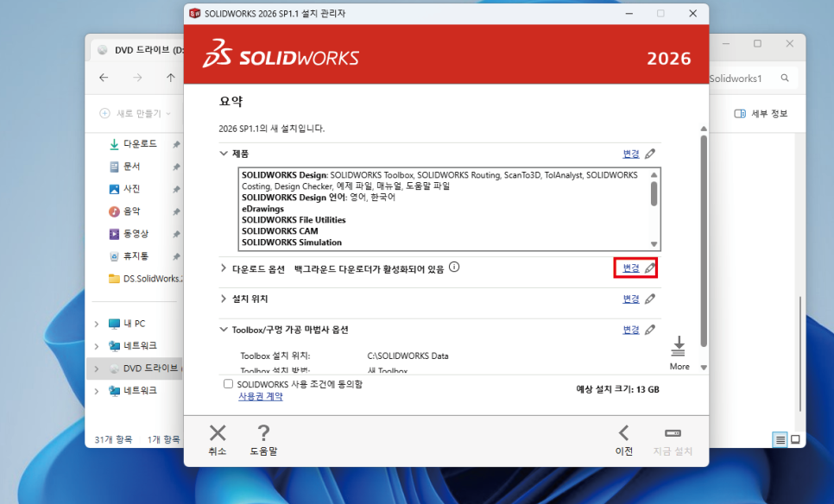834x504 pixels.
Task: Click product list scroll up arrow
Action: tap(654, 175)
